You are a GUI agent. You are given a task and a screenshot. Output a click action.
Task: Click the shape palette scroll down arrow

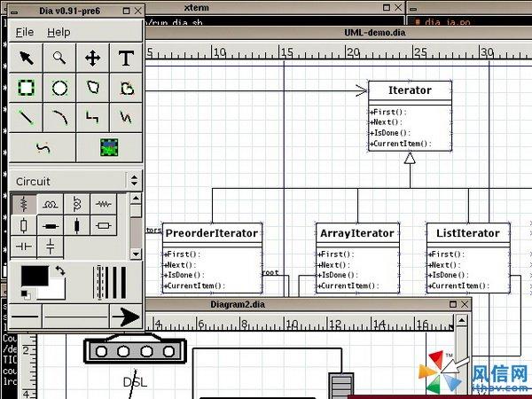pos(136,254)
